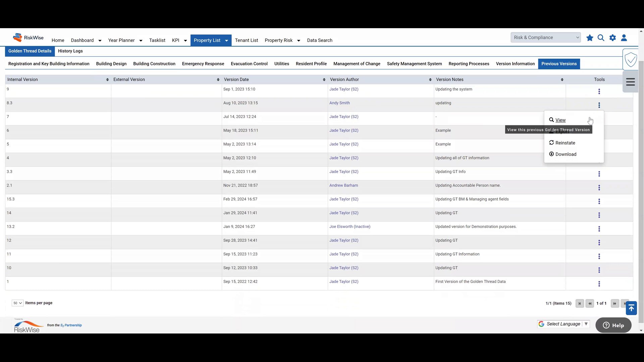Open the items per page dropdown
644x362 pixels.
tap(17, 303)
